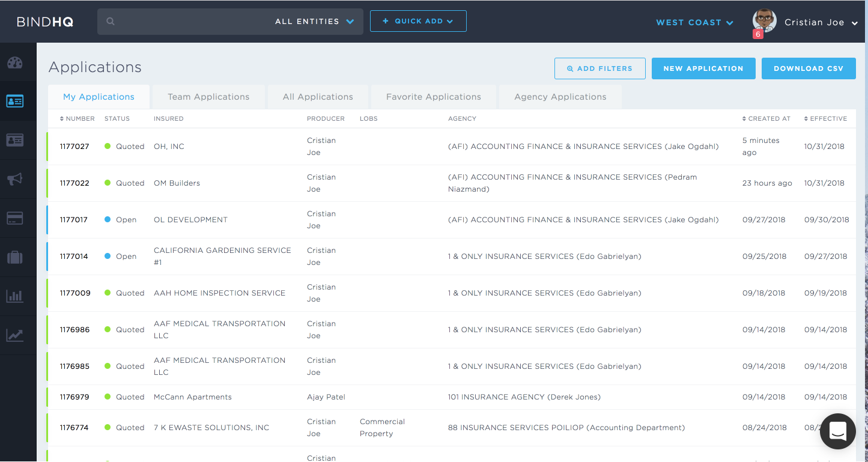Open the megaphone icon in sidebar
Screen dimensions: 868x462
[15, 179]
